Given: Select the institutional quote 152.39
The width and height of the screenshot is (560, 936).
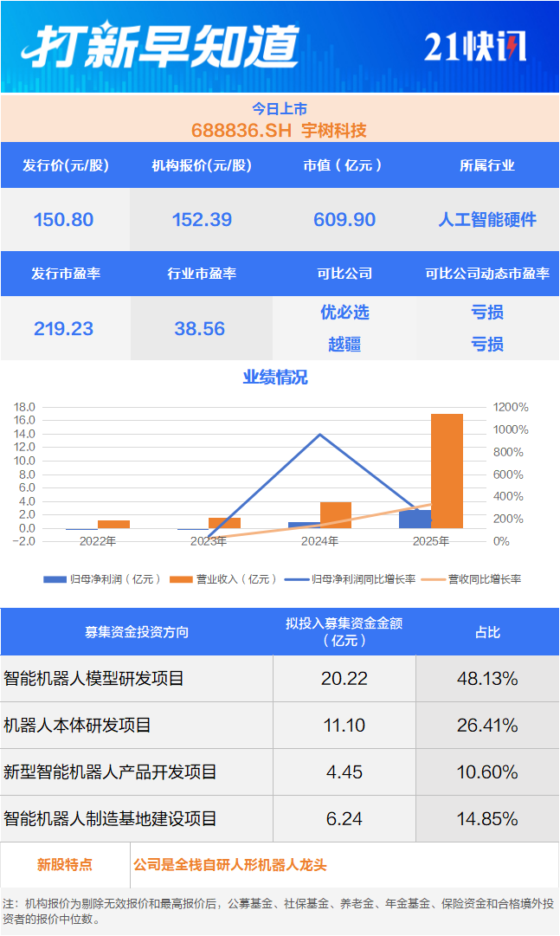Looking at the screenshot, I should (202, 220).
